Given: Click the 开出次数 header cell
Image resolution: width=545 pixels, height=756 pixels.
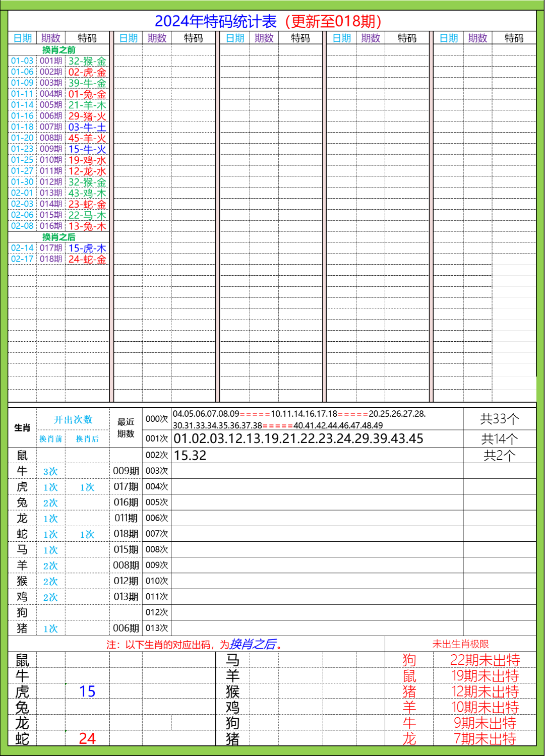Looking at the screenshot, I should pos(73,418).
